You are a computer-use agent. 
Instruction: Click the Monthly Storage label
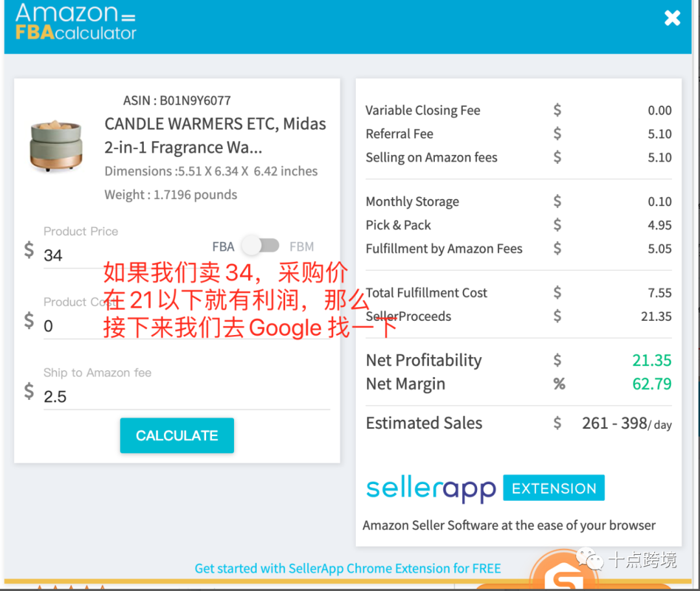[x=412, y=202]
